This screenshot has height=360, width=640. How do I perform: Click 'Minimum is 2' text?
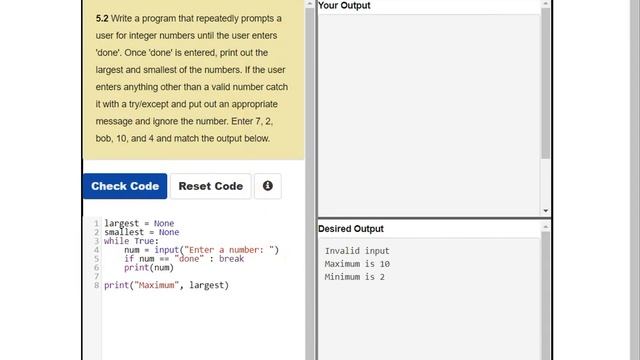tap(354, 277)
